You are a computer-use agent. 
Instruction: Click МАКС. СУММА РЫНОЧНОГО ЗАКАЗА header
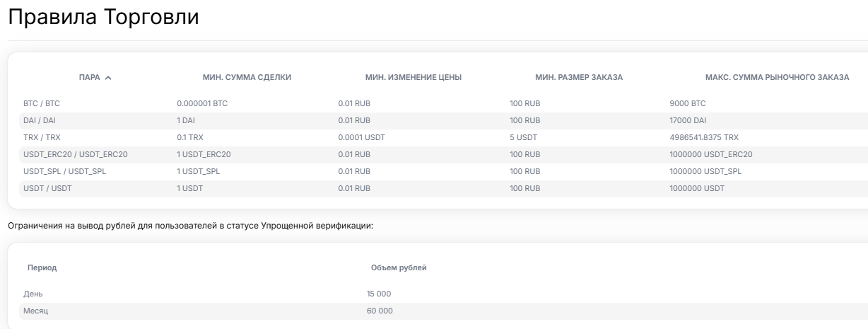777,77
